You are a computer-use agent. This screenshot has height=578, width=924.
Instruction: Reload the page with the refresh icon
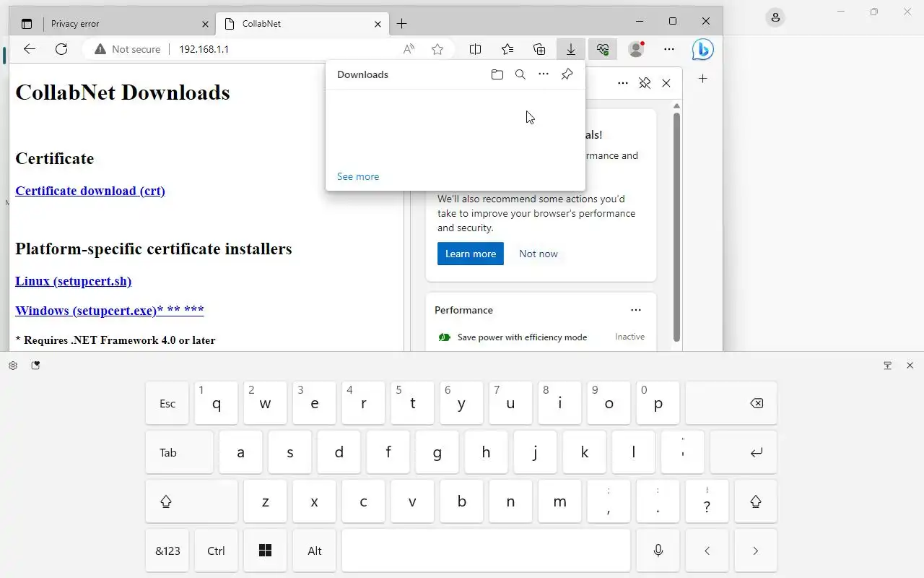pyautogui.click(x=61, y=49)
